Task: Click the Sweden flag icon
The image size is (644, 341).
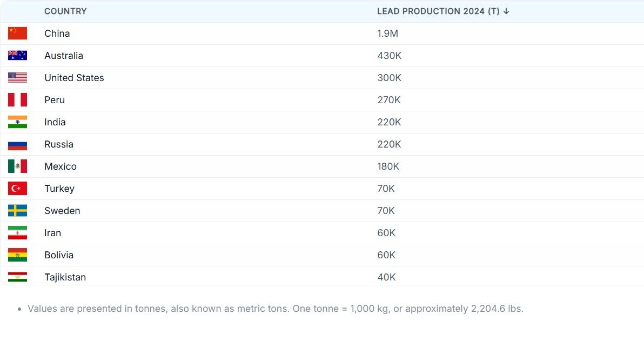Action: click(x=17, y=211)
